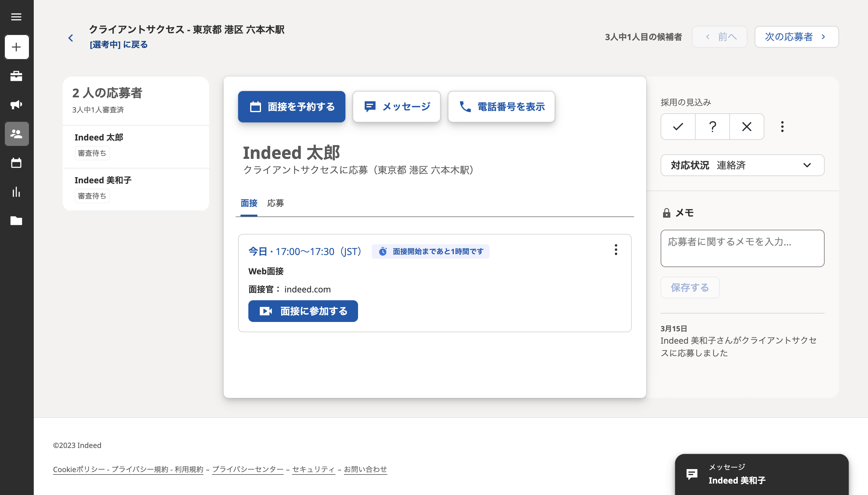
Task: Open the briefcase jobs icon
Action: pos(16,76)
